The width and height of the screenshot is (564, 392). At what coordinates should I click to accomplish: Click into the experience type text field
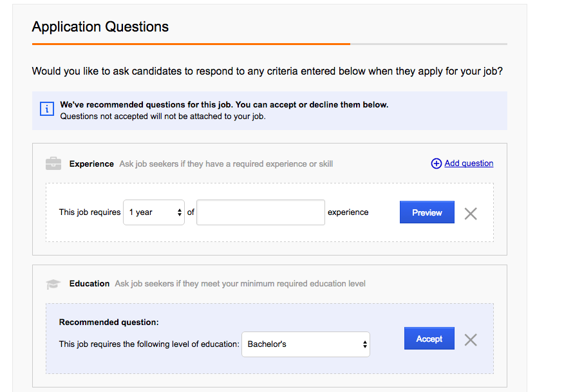click(x=261, y=212)
